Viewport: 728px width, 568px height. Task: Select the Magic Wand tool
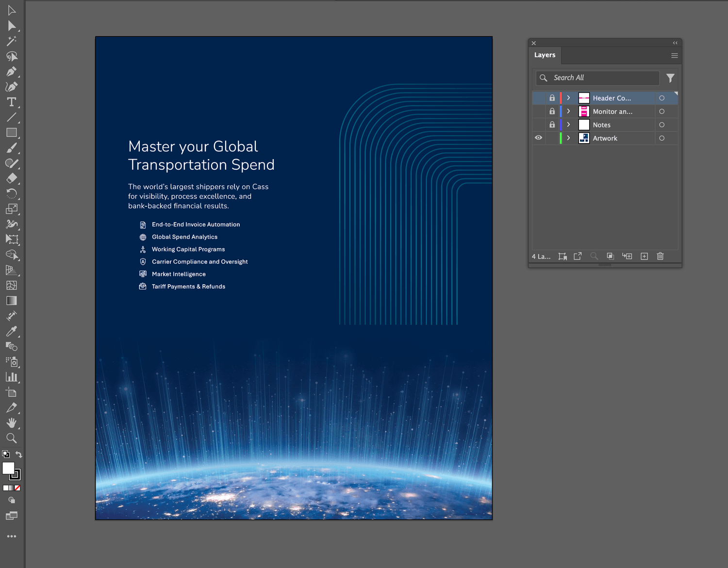(12, 41)
